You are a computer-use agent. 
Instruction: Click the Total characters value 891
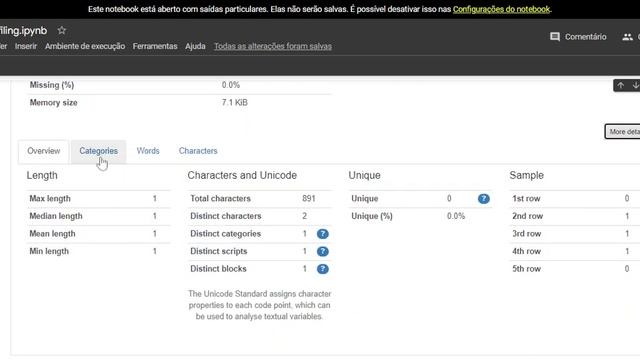(309, 199)
